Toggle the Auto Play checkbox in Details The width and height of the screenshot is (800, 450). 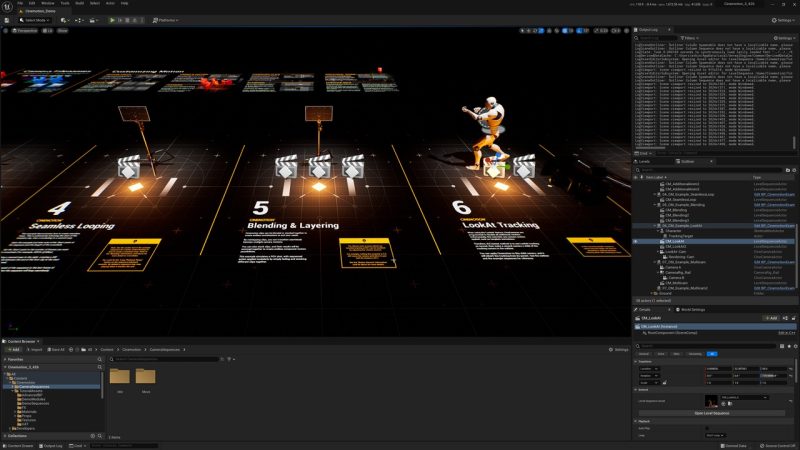pyautogui.click(x=707, y=428)
